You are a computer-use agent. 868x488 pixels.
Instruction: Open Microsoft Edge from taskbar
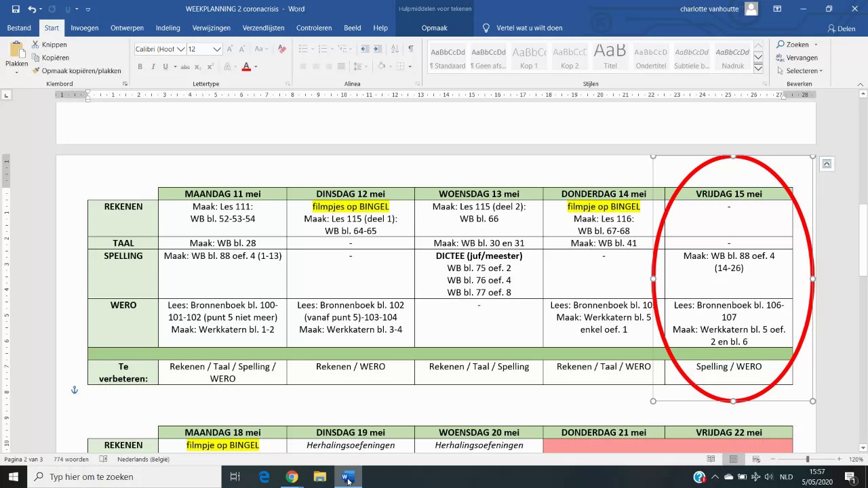[x=264, y=477]
